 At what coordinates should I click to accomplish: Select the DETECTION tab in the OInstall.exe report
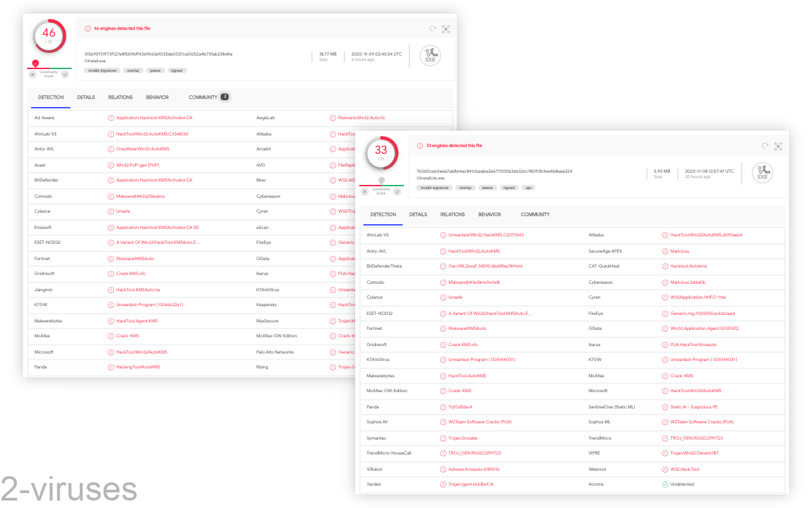pos(51,98)
